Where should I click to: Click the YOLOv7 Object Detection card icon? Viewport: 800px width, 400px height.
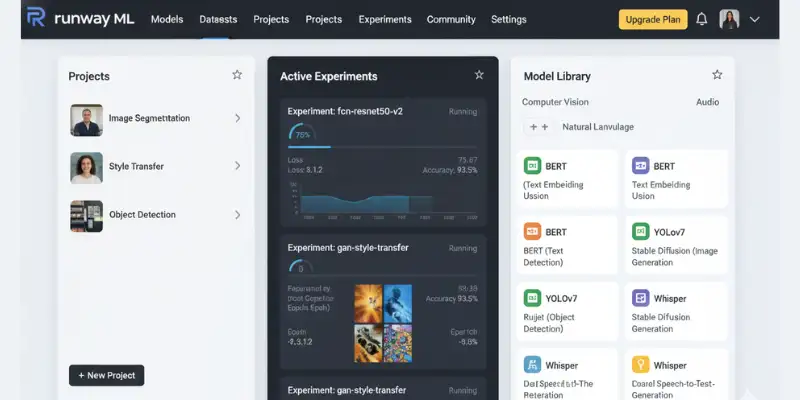tap(532, 298)
